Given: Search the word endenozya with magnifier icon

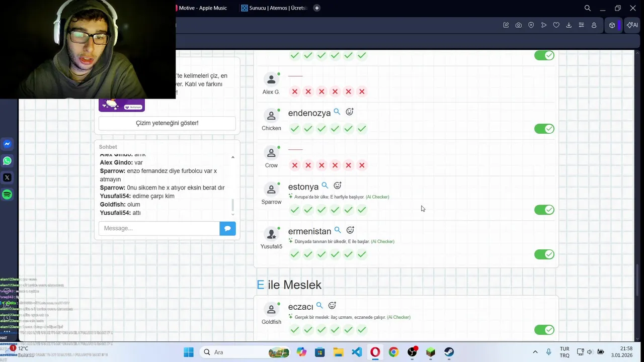Looking at the screenshot, I should coord(337,112).
